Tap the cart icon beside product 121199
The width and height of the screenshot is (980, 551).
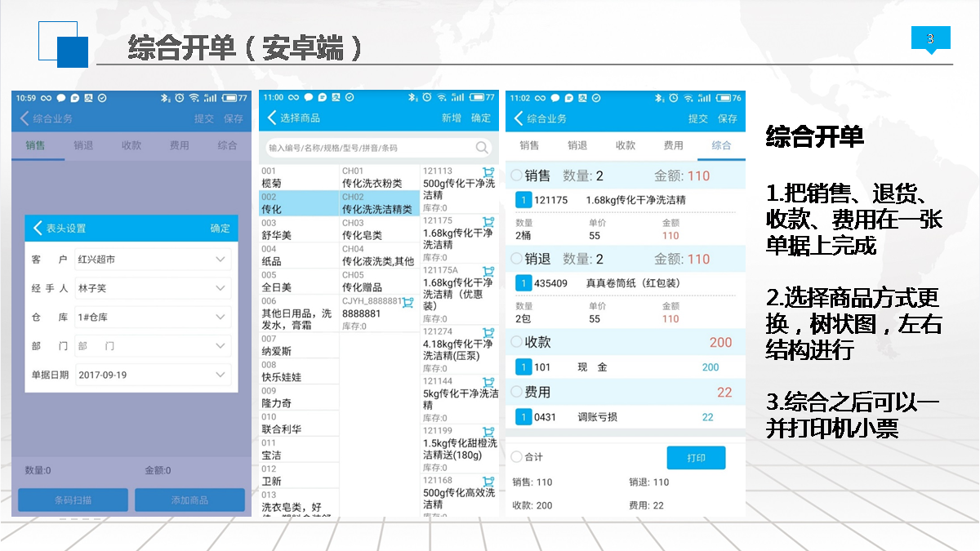click(x=488, y=431)
